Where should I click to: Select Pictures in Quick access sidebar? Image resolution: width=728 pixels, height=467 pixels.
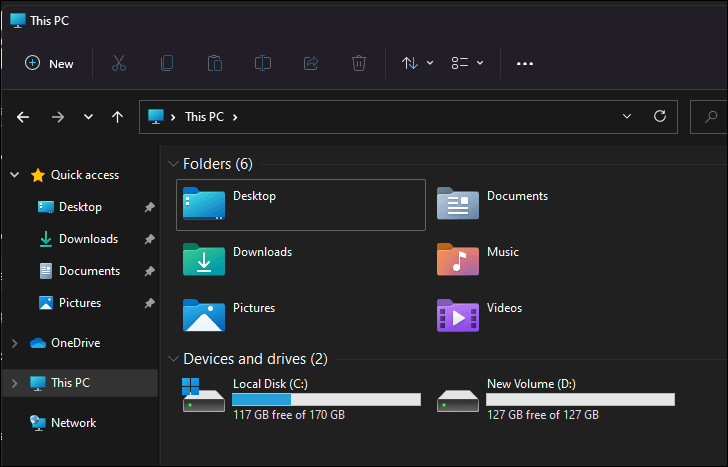tap(80, 303)
